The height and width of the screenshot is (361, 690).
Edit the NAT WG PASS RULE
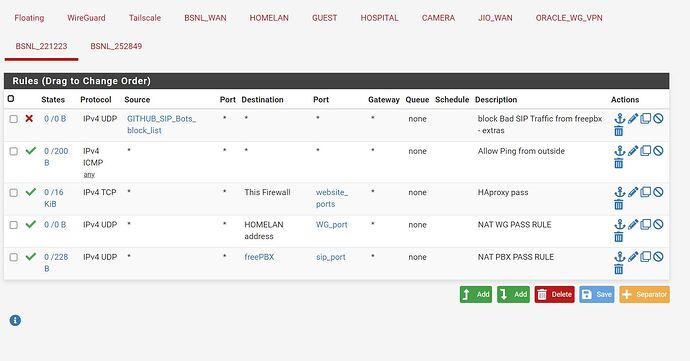pyautogui.click(x=633, y=225)
